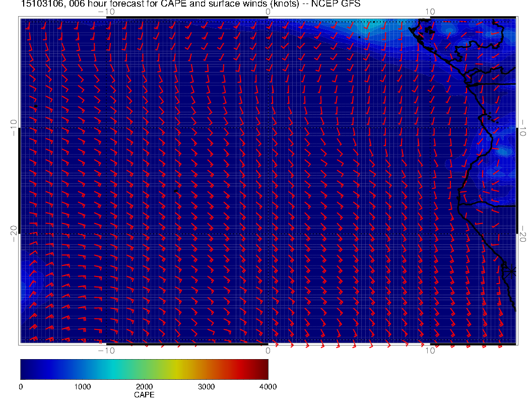
Task: Click the bottom axis longitude label 0
Action: (x=268, y=351)
